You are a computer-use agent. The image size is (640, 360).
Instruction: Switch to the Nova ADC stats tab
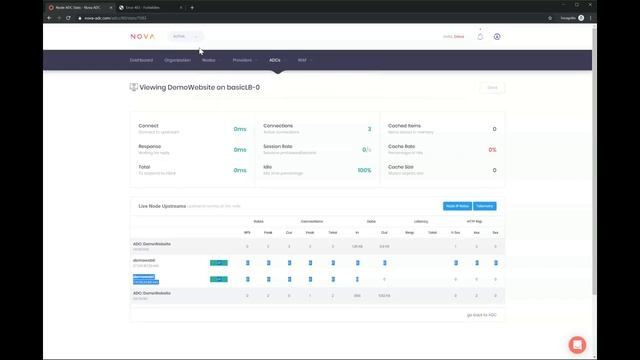(80, 7)
